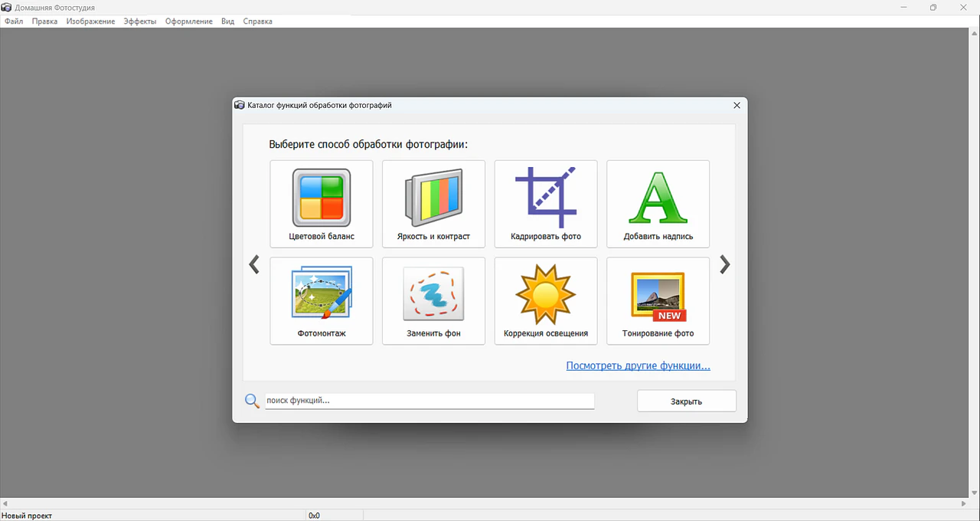Open the Изображение menu
This screenshot has width=980, height=521.
[x=90, y=21]
